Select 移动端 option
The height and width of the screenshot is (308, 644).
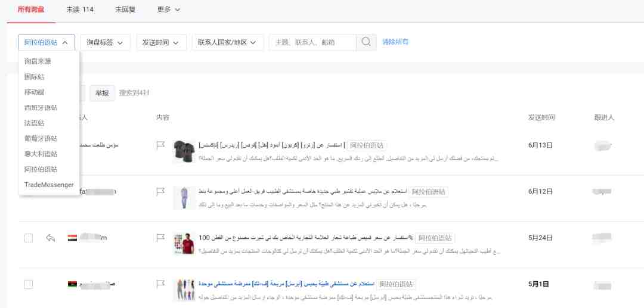tap(49, 92)
